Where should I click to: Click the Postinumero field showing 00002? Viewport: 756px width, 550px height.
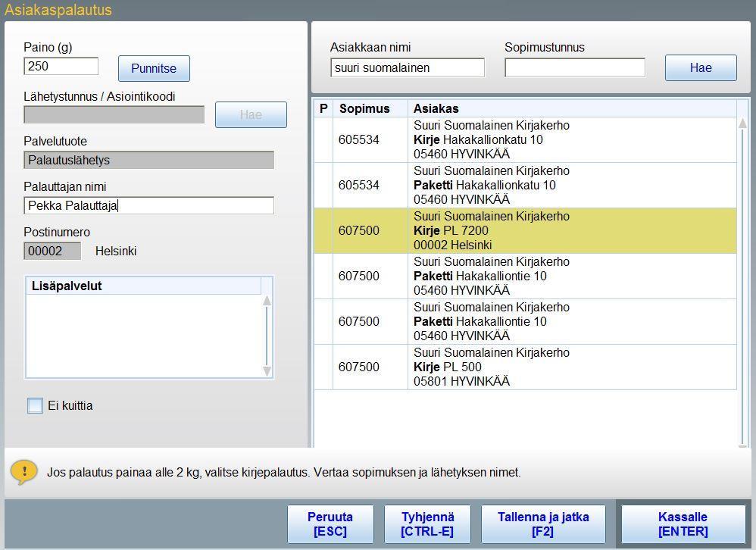[x=52, y=252]
